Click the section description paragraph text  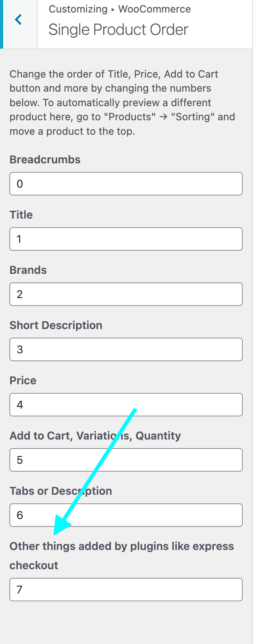(122, 103)
